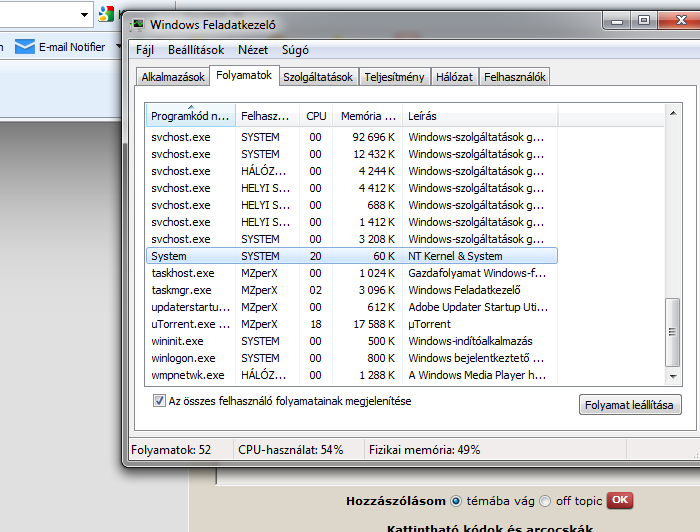This screenshot has height=532, width=700.
Task: Switch to the Szolgáltatások tab
Action: coord(318,77)
